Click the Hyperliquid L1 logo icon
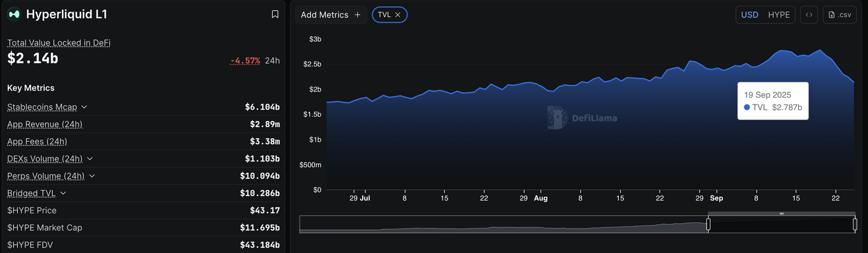This screenshot has width=868, height=253. tap(14, 14)
